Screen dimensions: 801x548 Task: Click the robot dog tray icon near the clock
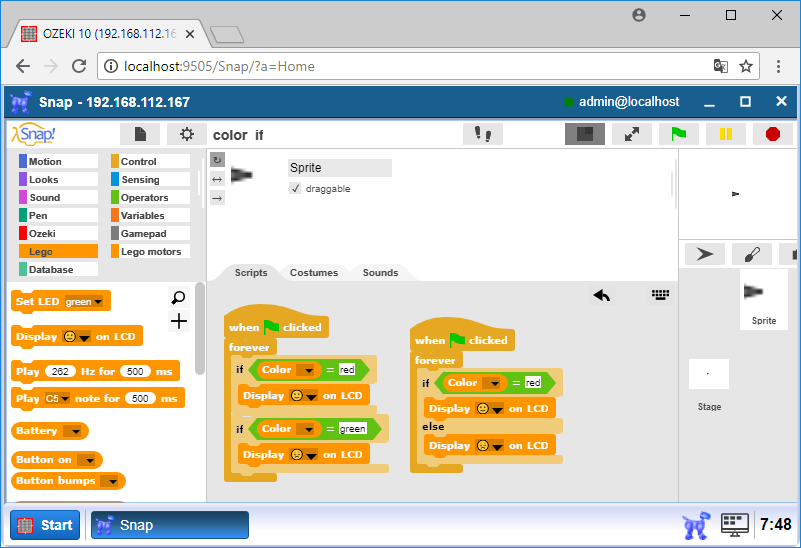coord(696,525)
